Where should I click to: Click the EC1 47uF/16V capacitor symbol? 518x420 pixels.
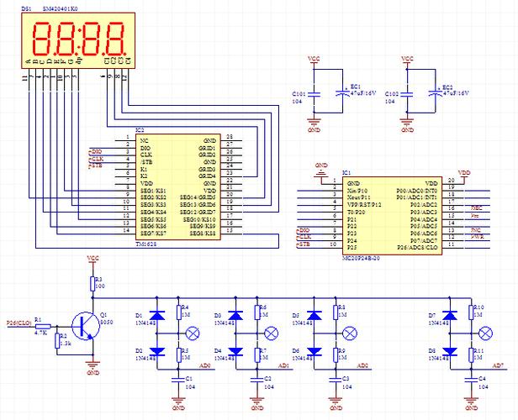[343, 94]
